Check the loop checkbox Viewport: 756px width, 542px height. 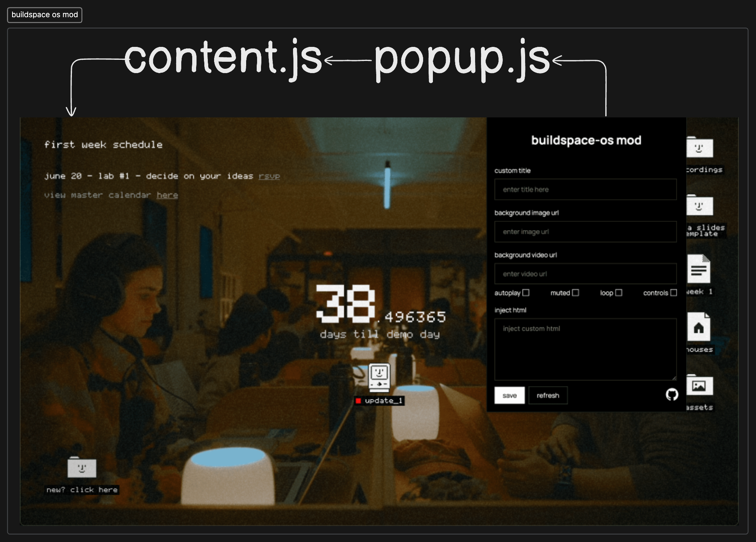pyautogui.click(x=618, y=293)
